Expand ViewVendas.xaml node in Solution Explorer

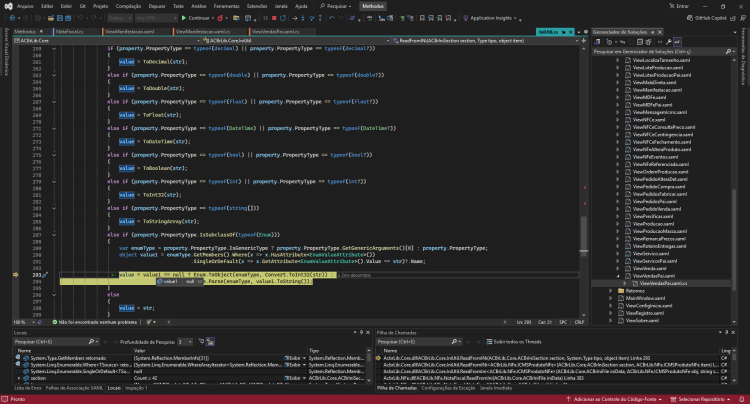[x=618, y=268]
